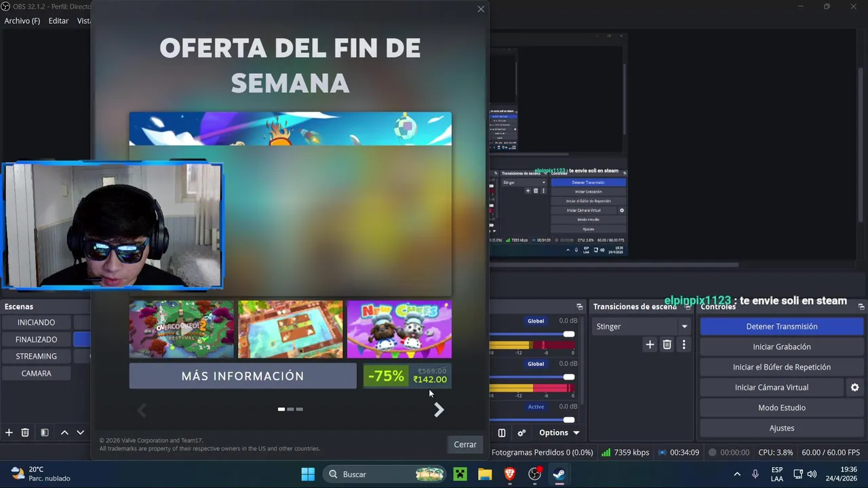
Task: Open the weather widget 20°C
Action: coord(41,474)
